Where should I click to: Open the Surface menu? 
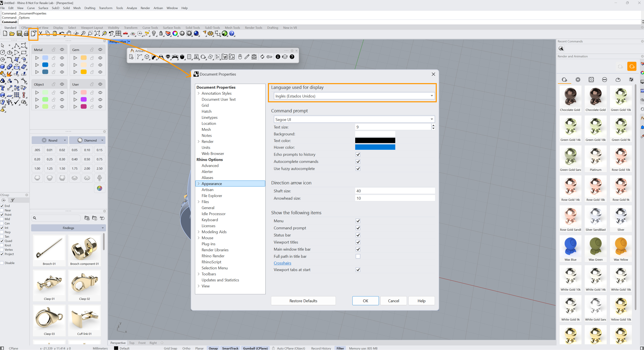[43, 8]
